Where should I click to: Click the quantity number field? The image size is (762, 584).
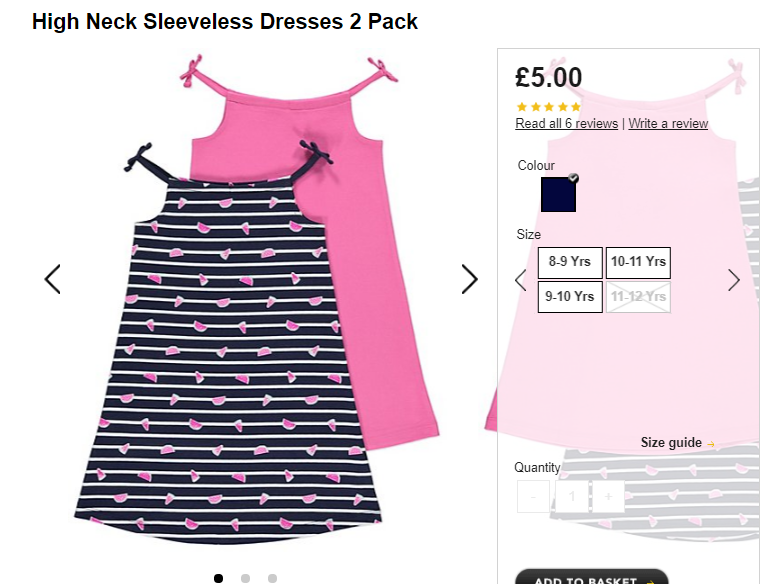(572, 497)
